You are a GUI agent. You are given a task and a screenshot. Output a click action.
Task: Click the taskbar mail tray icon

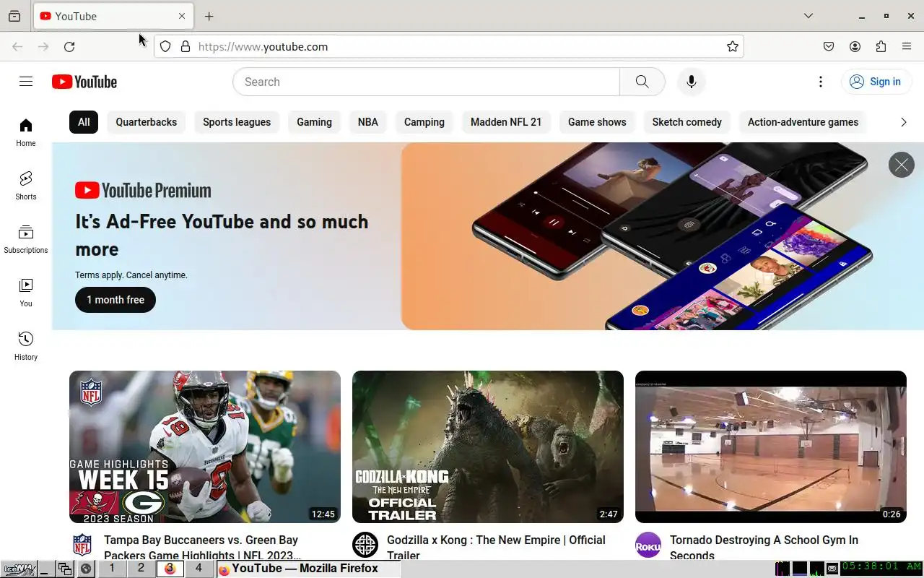click(x=832, y=569)
